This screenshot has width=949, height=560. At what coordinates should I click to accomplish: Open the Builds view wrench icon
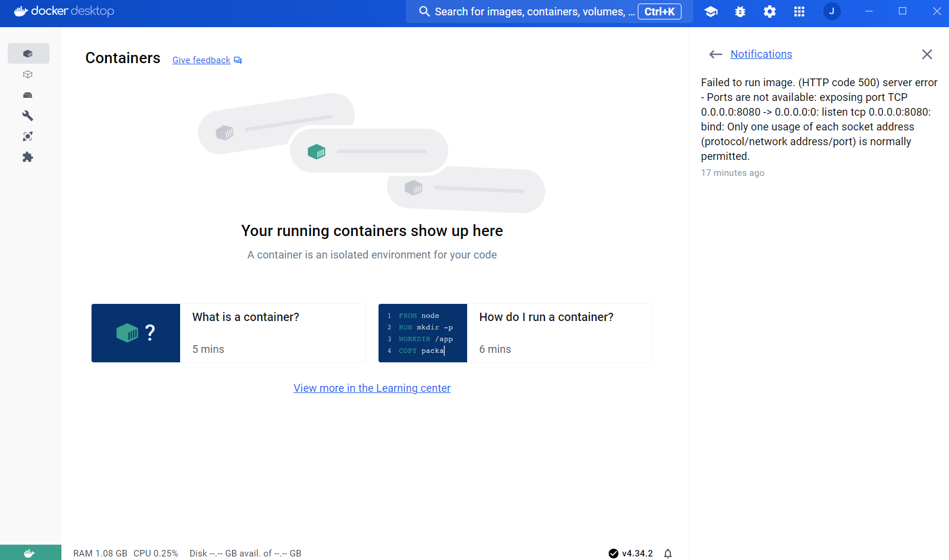coord(28,116)
